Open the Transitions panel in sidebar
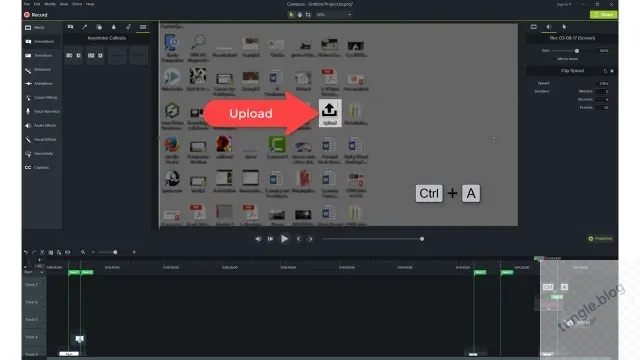 tap(39, 56)
